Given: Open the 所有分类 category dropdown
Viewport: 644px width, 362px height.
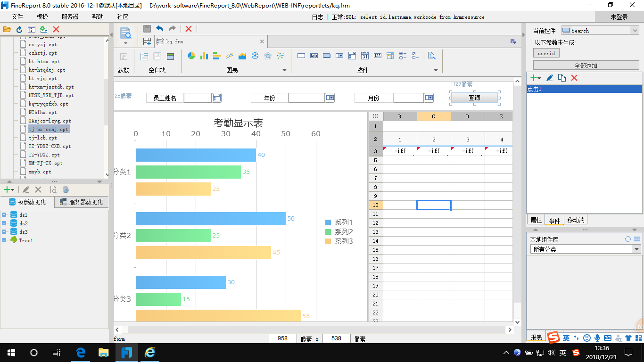Looking at the screenshot, I should click(636, 249).
